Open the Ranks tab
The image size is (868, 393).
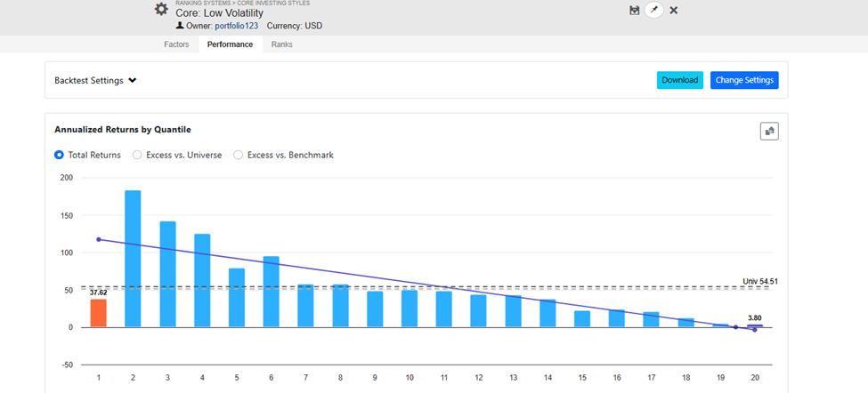pyautogui.click(x=281, y=44)
